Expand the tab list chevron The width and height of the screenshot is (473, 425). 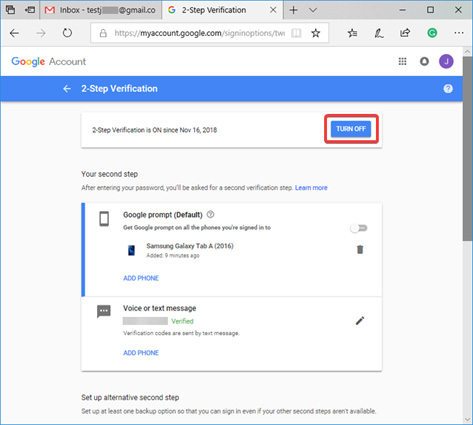[313, 10]
